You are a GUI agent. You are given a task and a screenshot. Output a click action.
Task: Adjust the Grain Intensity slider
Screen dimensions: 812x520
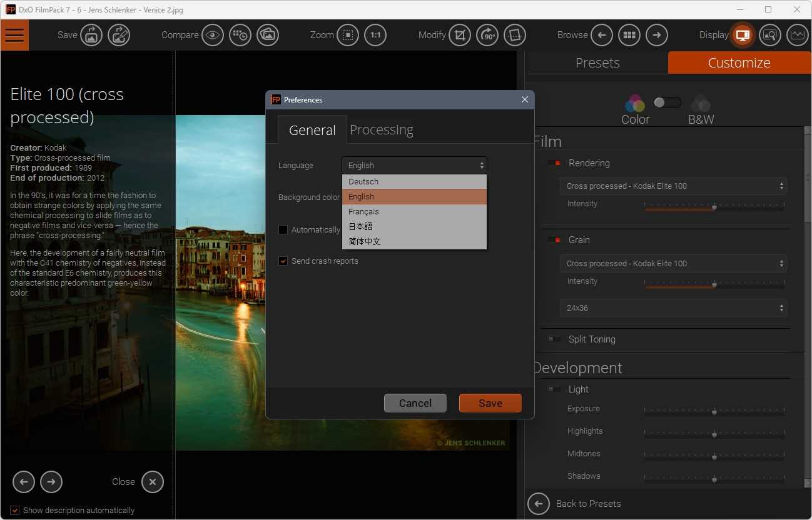click(x=714, y=284)
